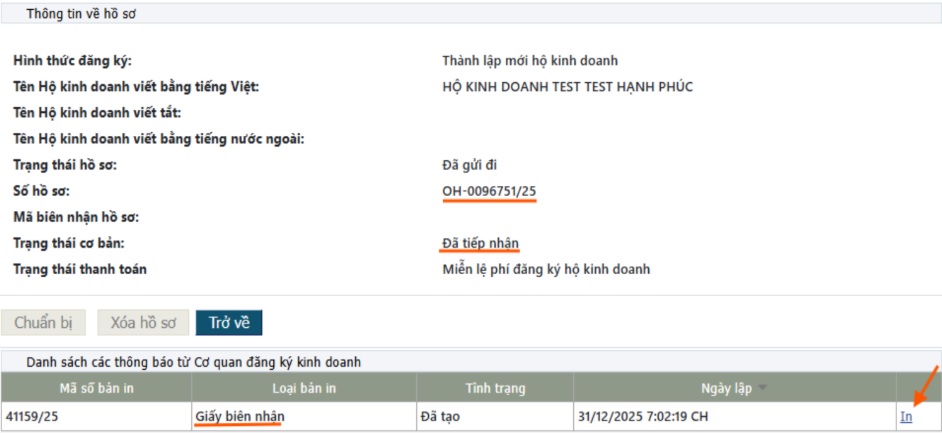The height and width of the screenshot is (433, 942).
Task: Click the 'Loại bản in' column header
Action: coord(304,389)
